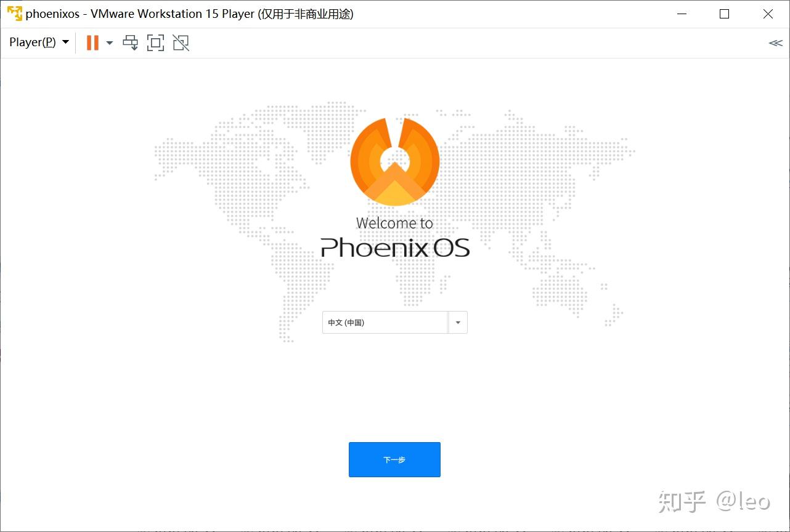This screenshot has width=790, height=532.
Task: Open the Player(P) menu
Action: [39, 42]
